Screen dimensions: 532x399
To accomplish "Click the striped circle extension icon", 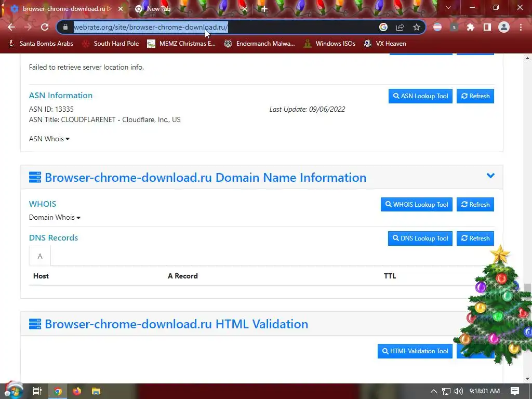I will (x=437, y=27).
